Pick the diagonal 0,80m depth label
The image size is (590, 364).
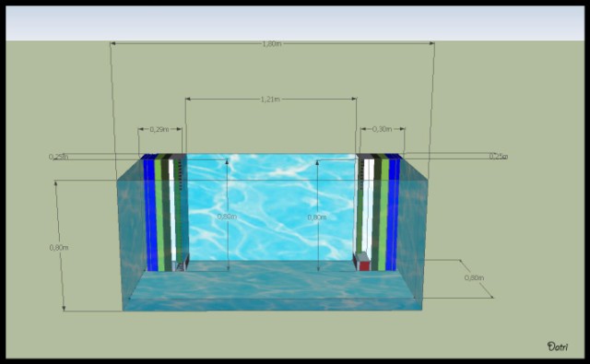tap(474, 277)
